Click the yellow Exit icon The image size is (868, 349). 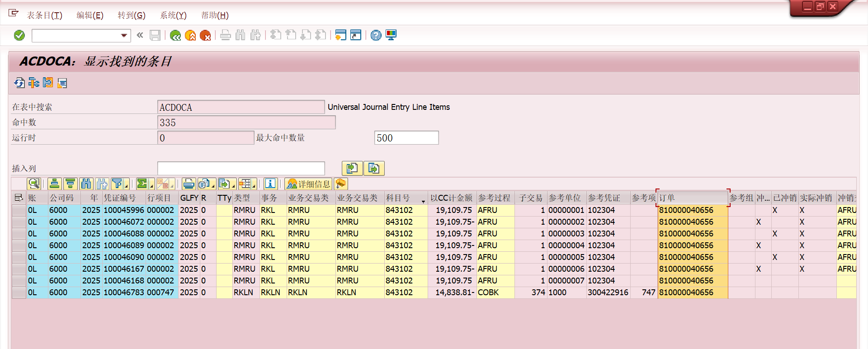coord(190,35)
